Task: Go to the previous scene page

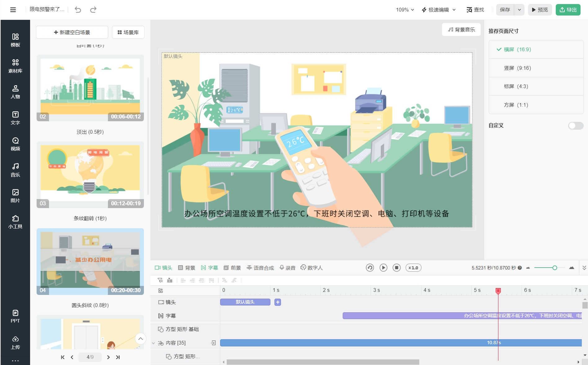Action: point(72,357)
